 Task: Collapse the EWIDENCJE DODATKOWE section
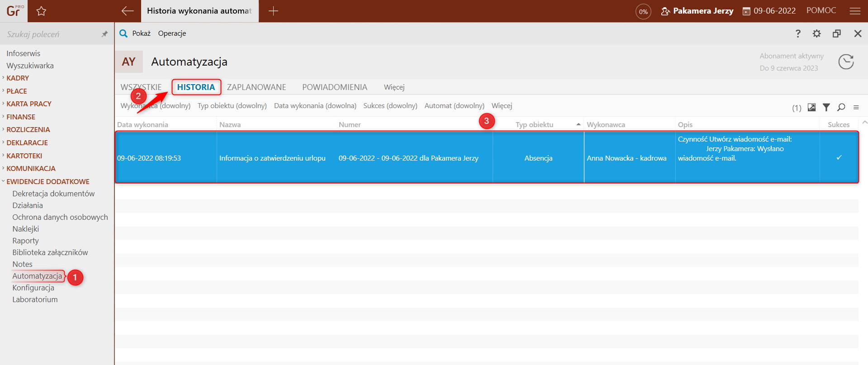pos(48,181)
